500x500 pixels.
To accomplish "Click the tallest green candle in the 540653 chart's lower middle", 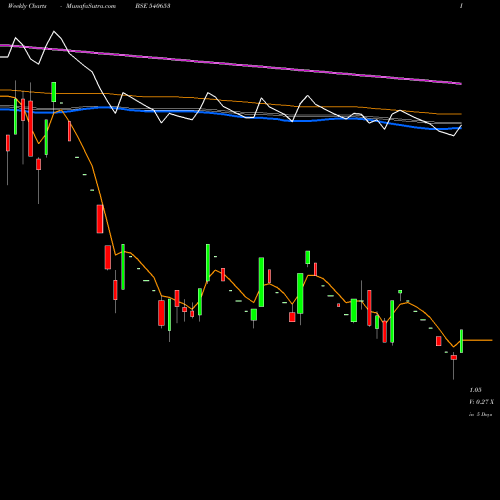I will coord(261,282).
